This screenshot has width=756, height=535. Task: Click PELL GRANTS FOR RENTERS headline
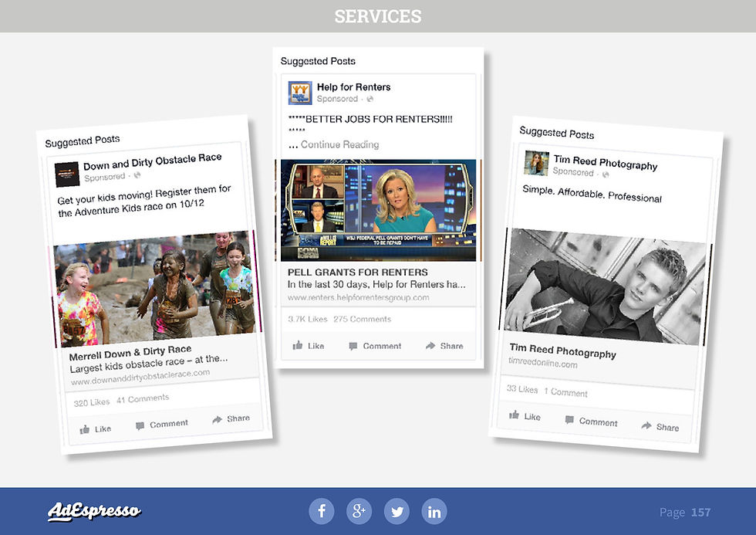(358, 272)
